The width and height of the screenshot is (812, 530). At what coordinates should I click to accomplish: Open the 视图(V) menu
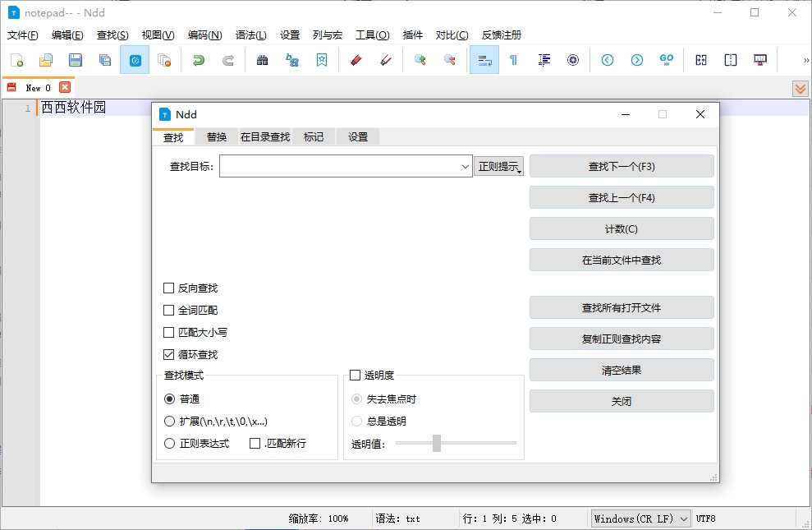158,35
